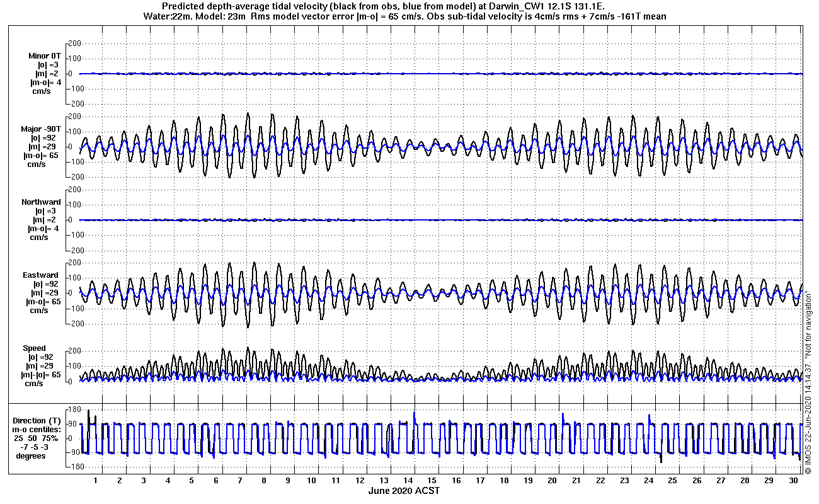Click the '-90' tick on the Direction axis
The height and width of the screenshot is (504, 819).
click(73, 452)
